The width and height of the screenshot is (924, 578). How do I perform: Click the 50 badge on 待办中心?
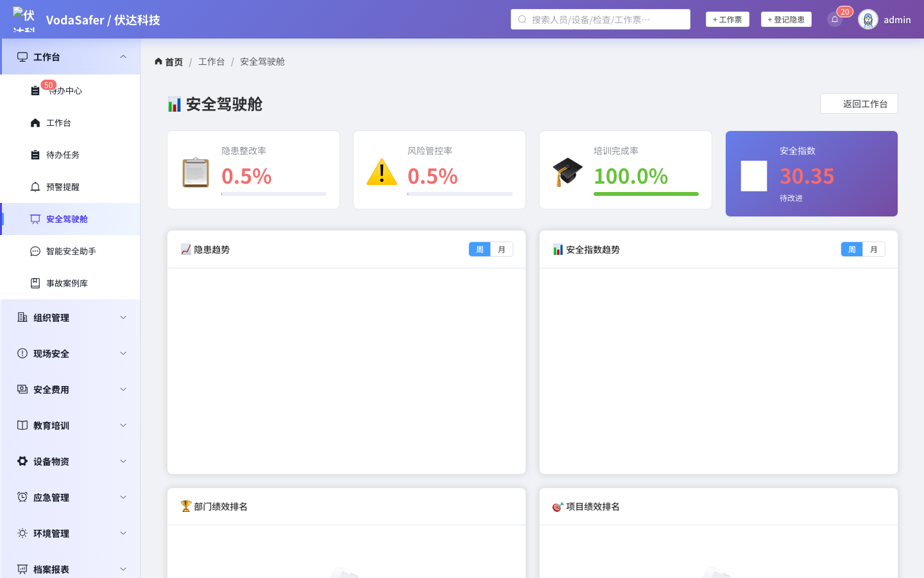point(48,85)
